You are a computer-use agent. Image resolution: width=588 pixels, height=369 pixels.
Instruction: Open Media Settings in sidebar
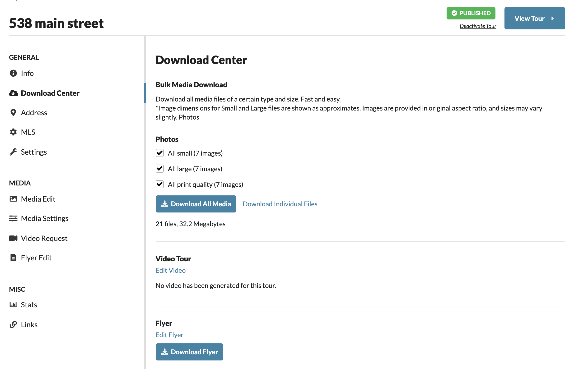coord(45,218)
